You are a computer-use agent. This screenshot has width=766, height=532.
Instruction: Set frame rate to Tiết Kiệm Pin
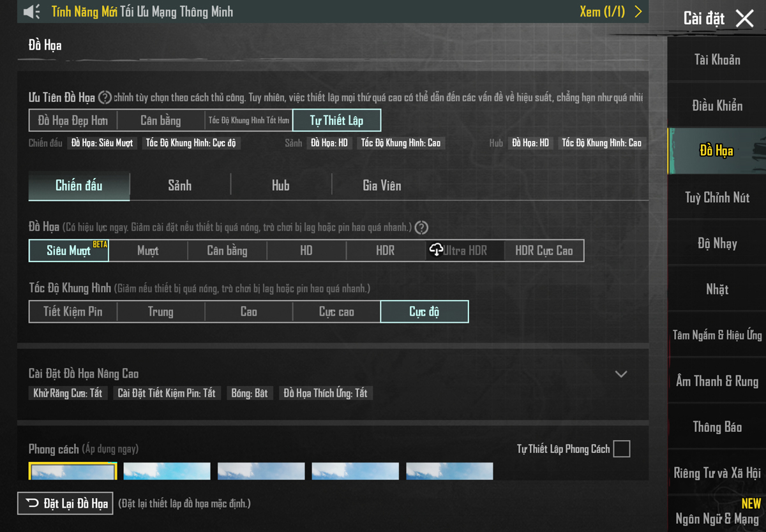[x=73, y=312]
